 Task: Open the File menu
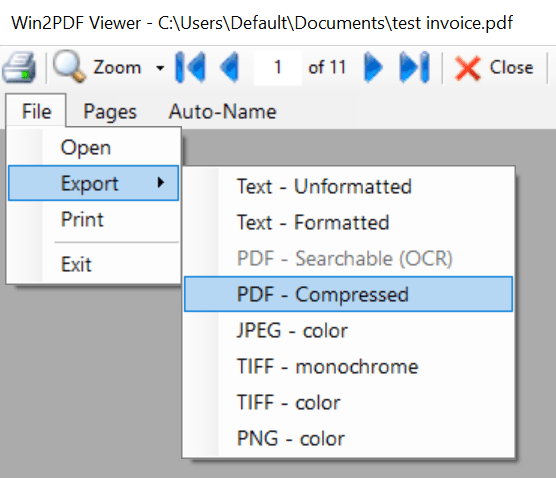click(36, 111)
